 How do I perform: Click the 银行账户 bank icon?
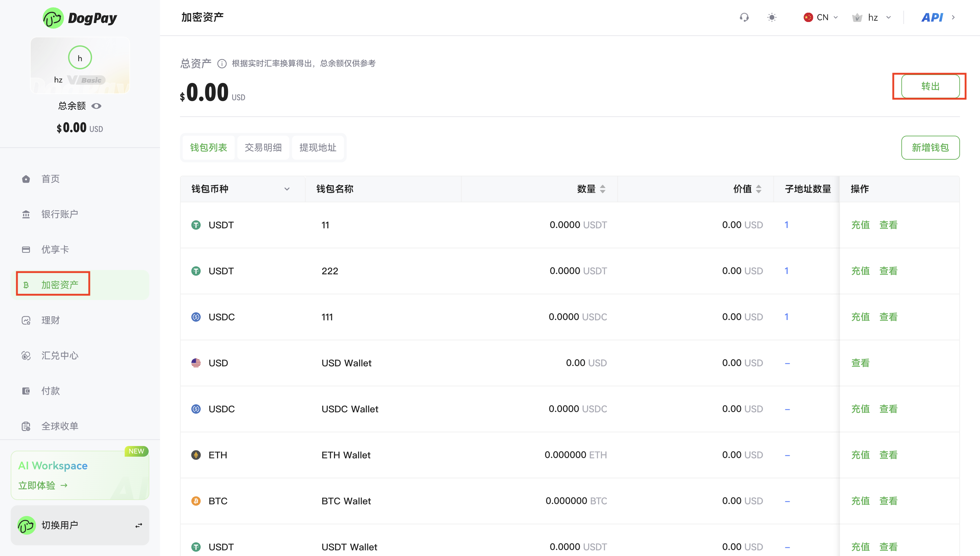tap(26, 215)
